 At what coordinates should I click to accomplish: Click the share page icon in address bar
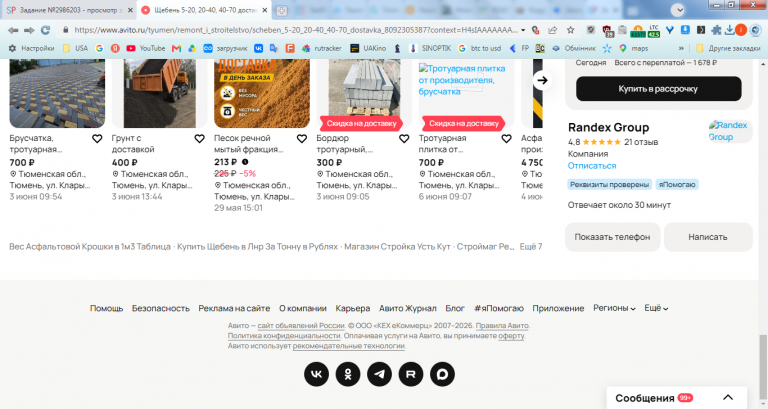(553, 30)
